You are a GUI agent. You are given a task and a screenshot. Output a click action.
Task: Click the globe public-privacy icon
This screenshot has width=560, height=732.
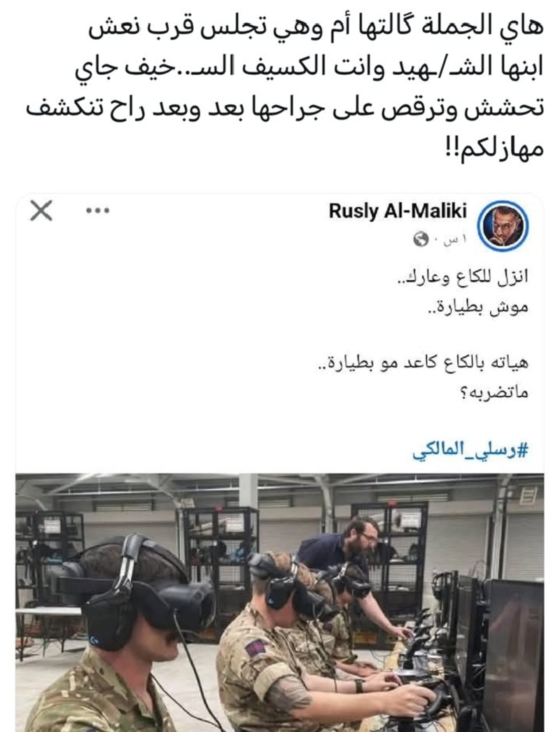tap(421, 240)
